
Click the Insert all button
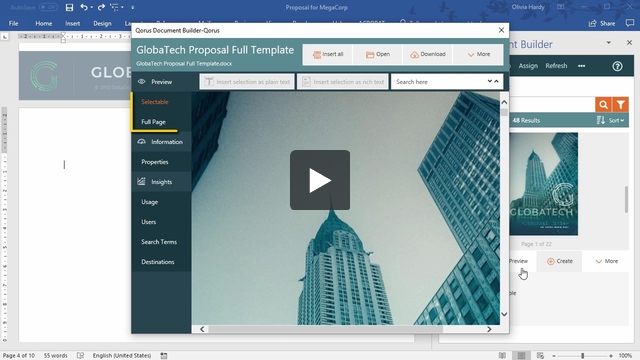328,54
